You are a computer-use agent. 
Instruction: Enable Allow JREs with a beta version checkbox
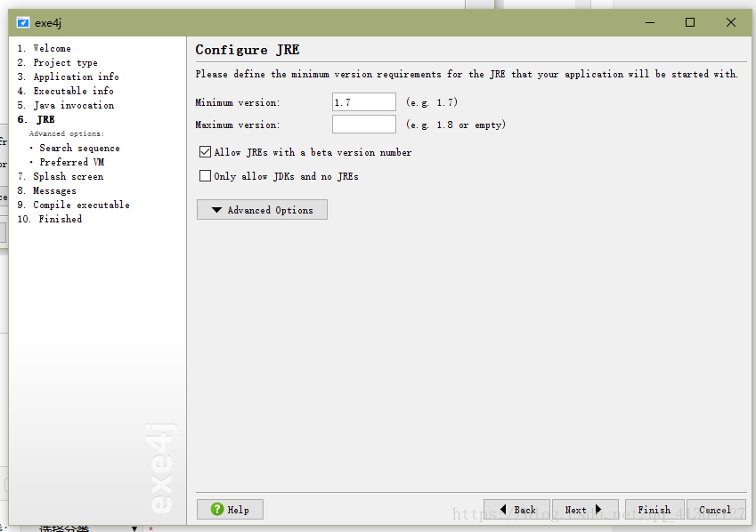(205, 152)
